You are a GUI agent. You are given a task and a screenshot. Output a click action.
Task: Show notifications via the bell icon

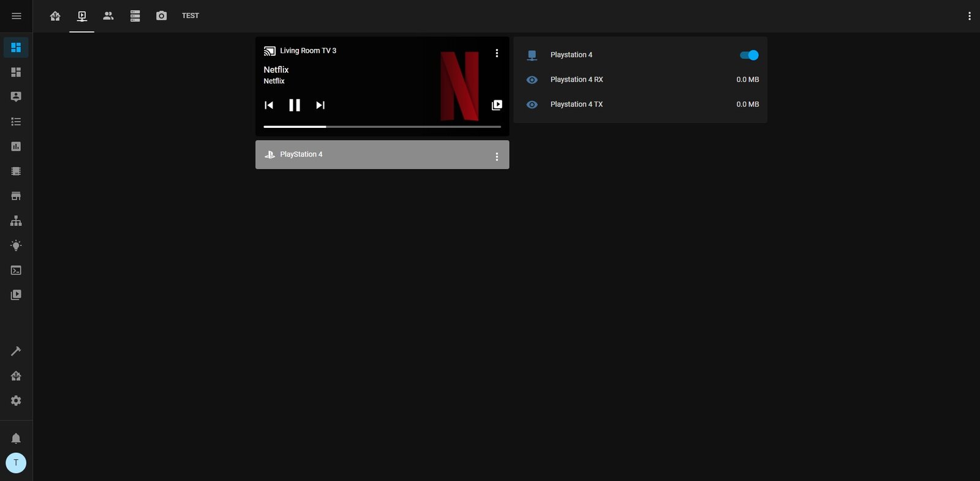tap(16, 438)
